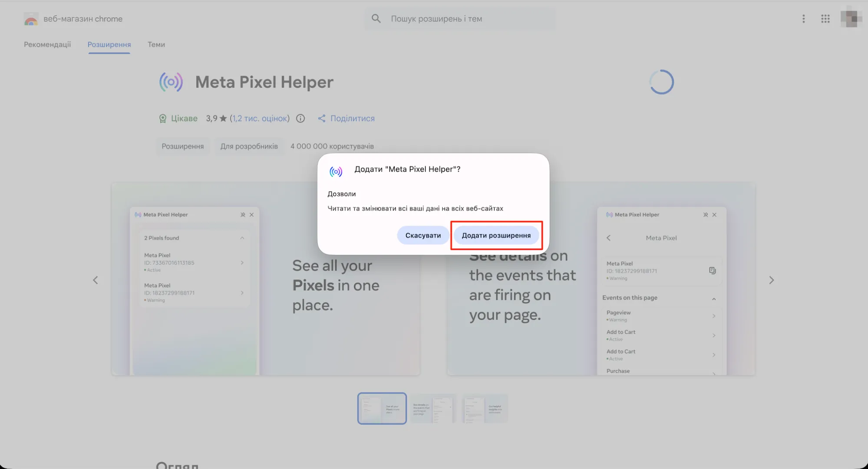Open the three-dot options menu
868x469 pixels.
pos(803,19)
